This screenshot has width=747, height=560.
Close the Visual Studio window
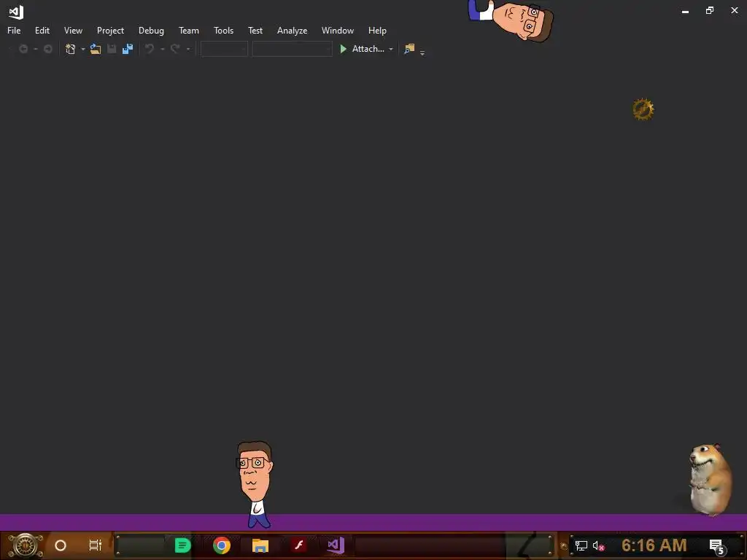[734, 10]
